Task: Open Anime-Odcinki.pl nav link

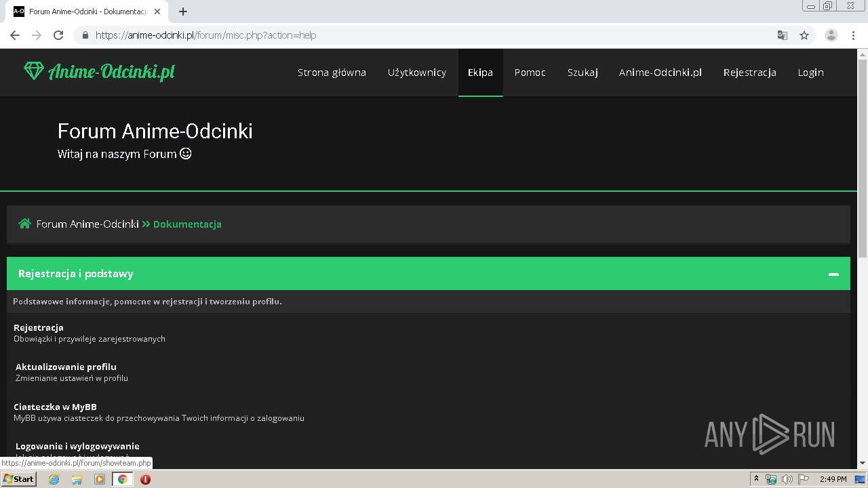Action: (660, 73)
